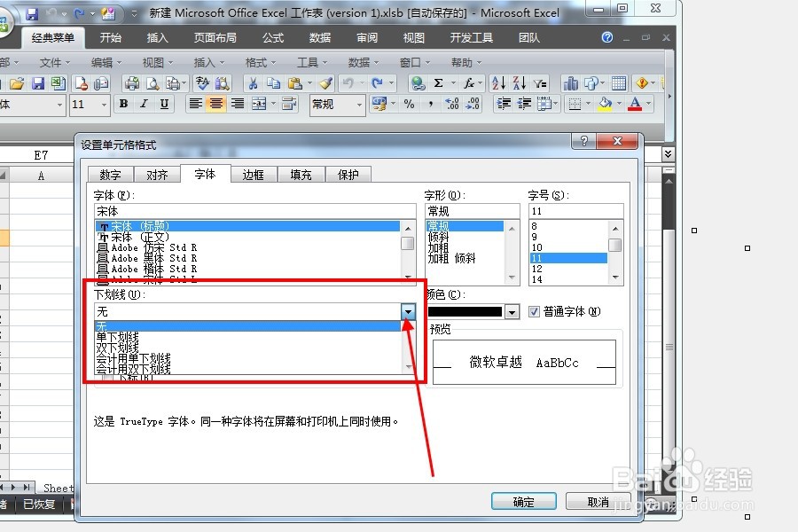Expand the 文件 classic menu
Screen dimensions: 798x532
tap(54, 63)
